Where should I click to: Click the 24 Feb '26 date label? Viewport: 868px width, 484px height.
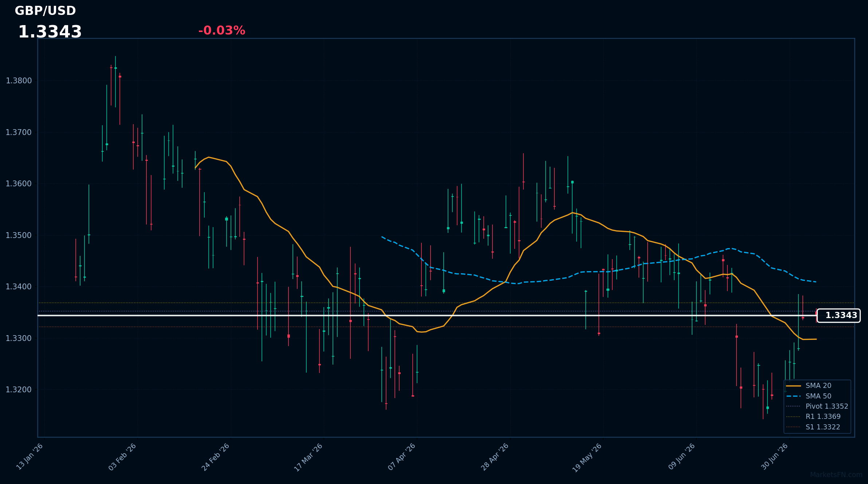pyautogui.click(x=216, y=457)
